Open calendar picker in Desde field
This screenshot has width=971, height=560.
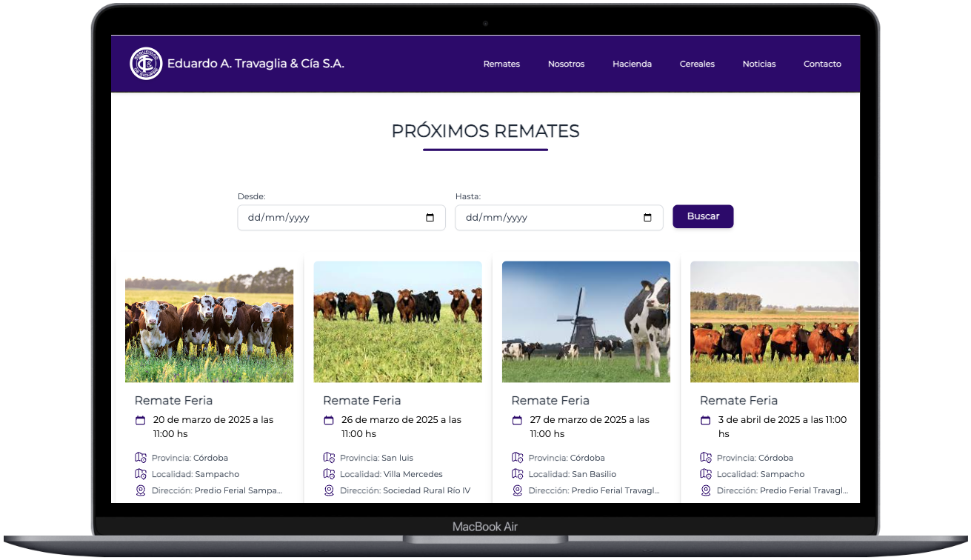[430, 218]
